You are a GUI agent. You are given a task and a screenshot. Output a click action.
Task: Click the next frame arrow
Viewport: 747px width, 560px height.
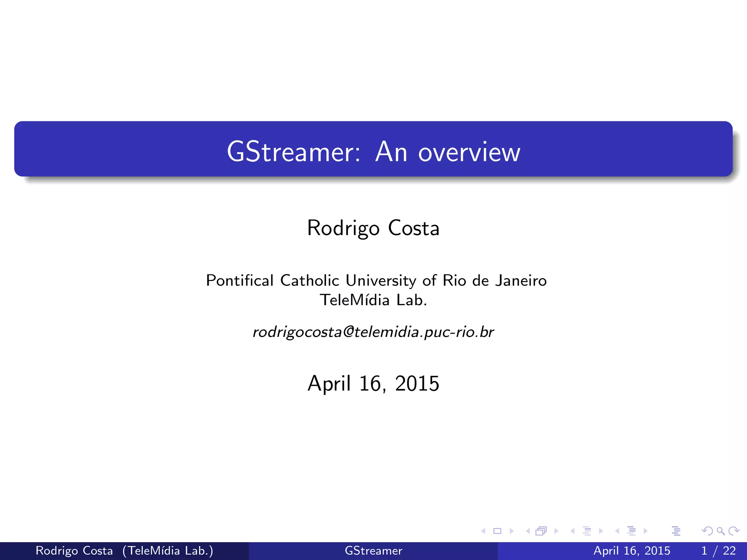tap(556, 531)
